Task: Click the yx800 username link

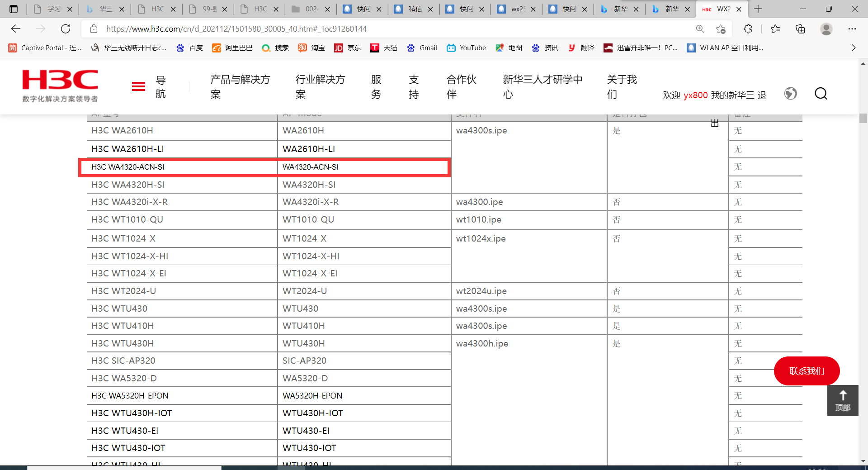Action: 695,95
